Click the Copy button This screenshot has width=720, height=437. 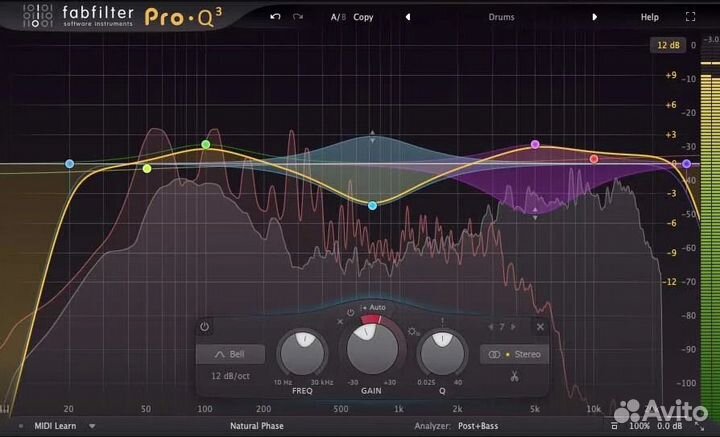363,17
